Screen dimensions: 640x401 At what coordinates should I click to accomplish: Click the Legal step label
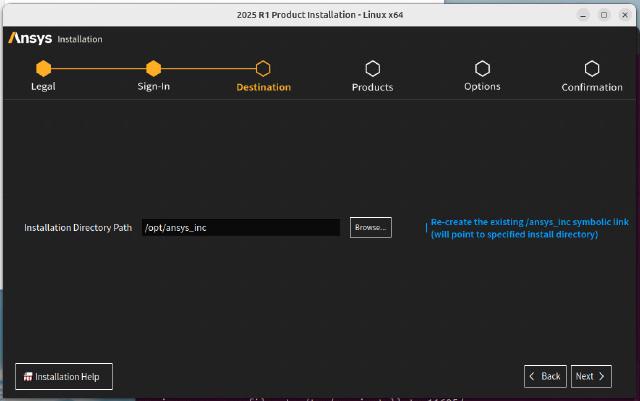43,87
